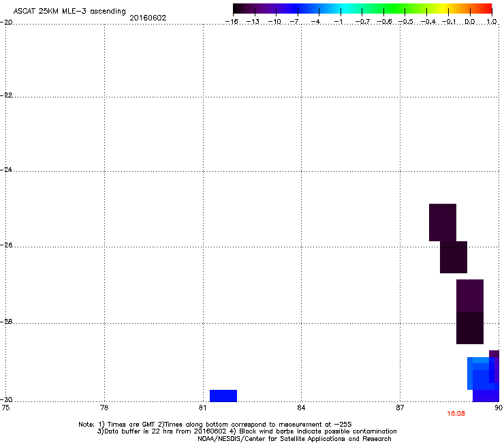
Task: Click the colorbar gradient legend
Action: 362,9
